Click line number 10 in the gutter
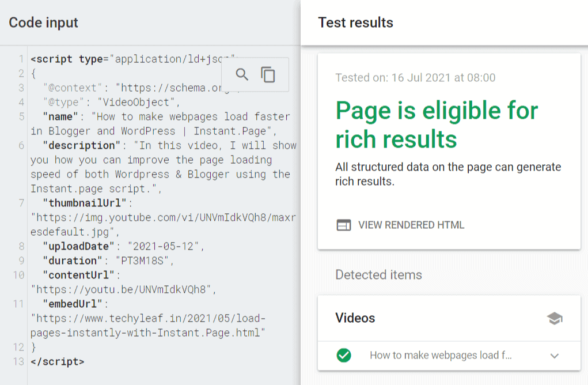 [19, 275]
